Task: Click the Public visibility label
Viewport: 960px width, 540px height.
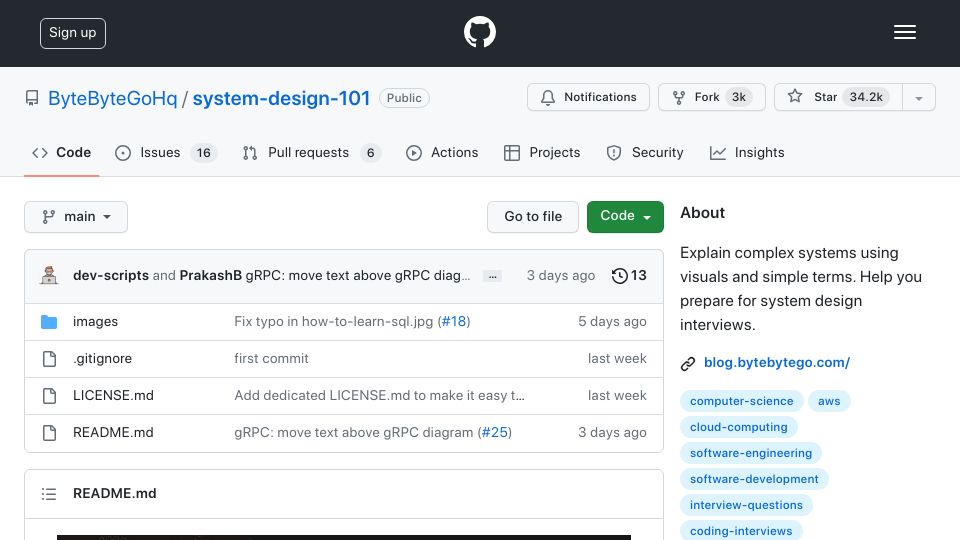Action: point(404,98)
